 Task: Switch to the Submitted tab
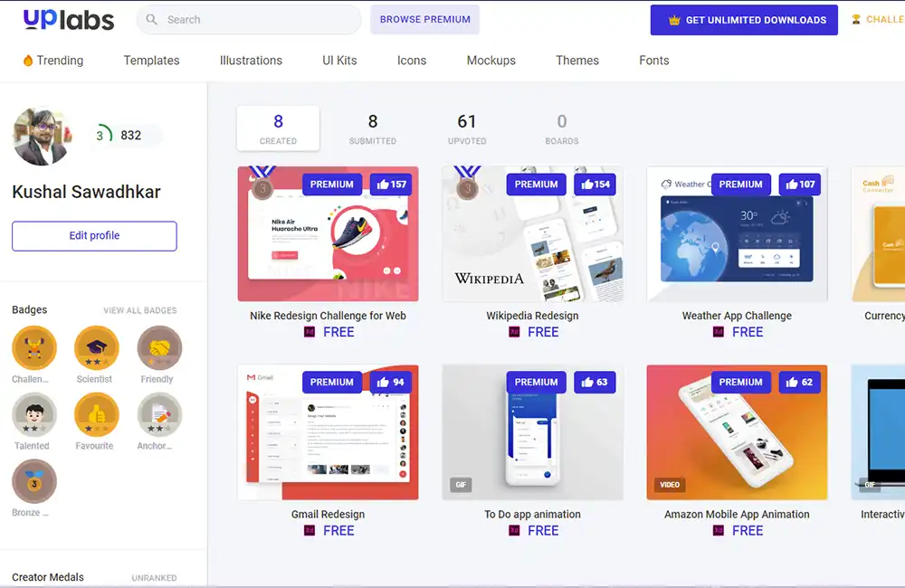[x=373, y=128]
